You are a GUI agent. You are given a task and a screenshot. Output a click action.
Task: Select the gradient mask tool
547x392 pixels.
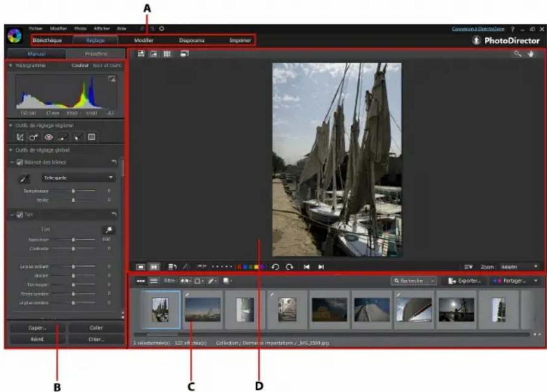pos(92,137)
